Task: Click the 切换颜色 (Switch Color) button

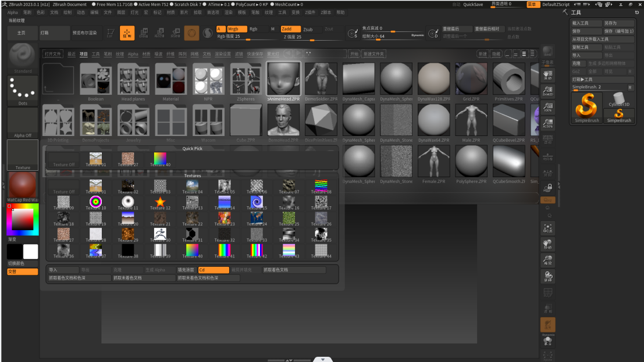Action: [x=23, y=263]
